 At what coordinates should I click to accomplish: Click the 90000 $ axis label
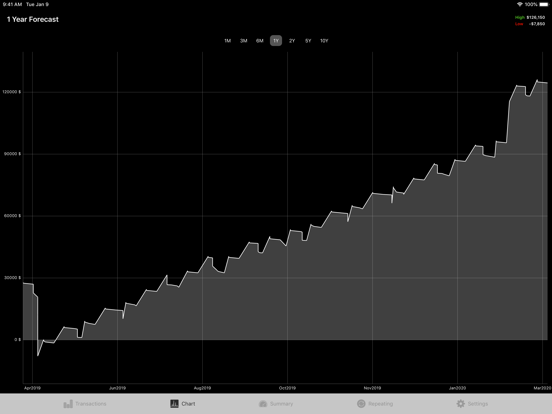point(13,154)
